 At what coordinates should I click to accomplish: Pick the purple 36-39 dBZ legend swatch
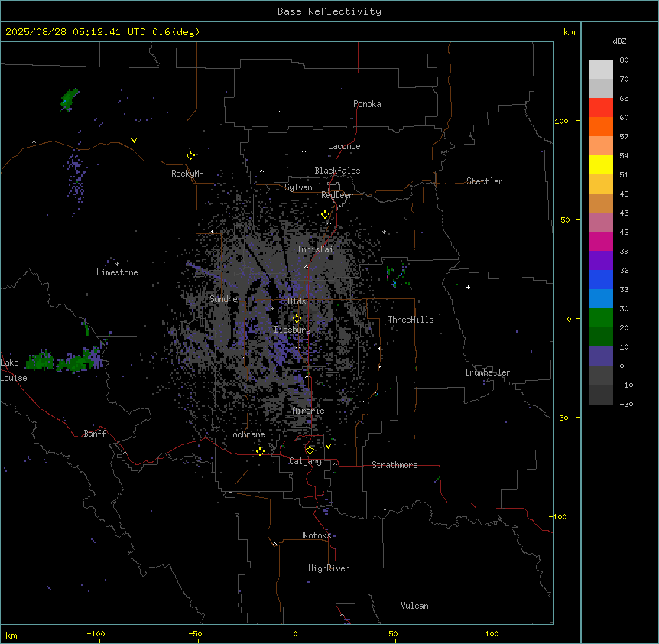point(601,261)
